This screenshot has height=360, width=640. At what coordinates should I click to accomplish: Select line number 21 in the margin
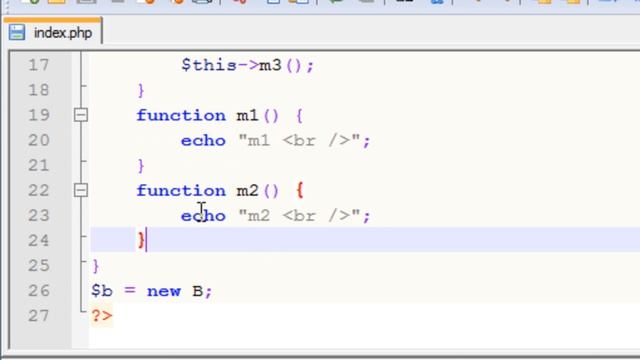[39, 165]
